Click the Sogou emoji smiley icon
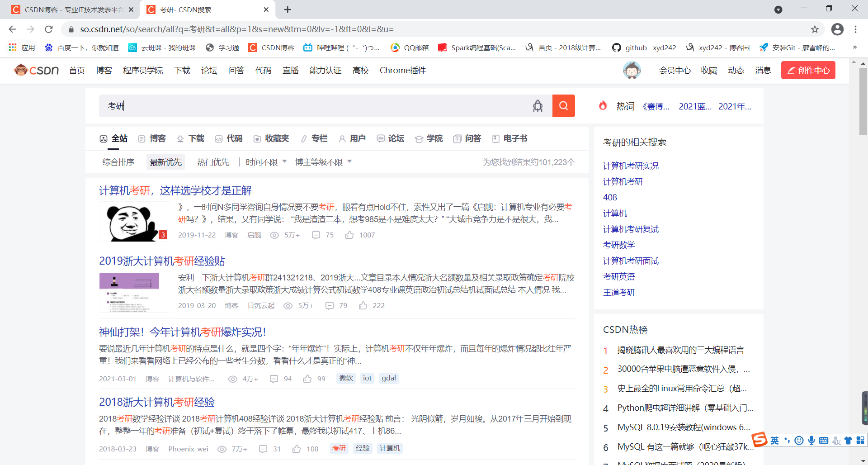 [799, 441]
